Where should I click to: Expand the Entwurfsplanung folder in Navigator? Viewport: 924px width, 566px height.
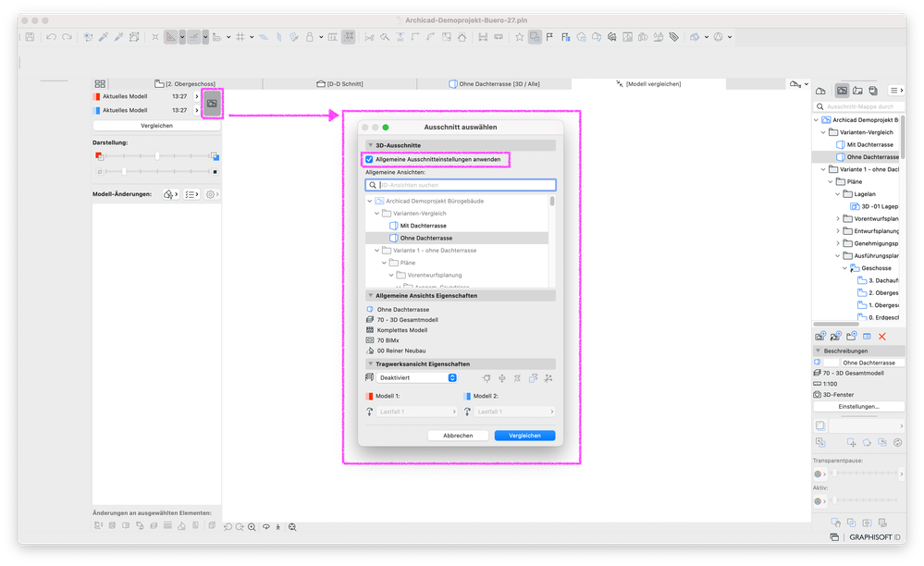click(x=838, y=231)
